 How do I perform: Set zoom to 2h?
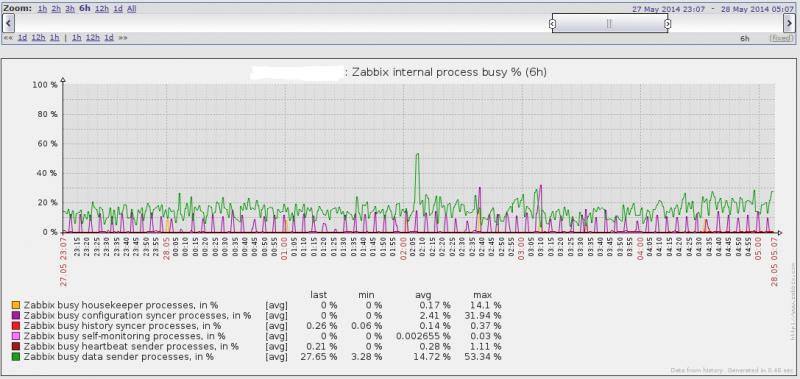[x=56, y=9]
